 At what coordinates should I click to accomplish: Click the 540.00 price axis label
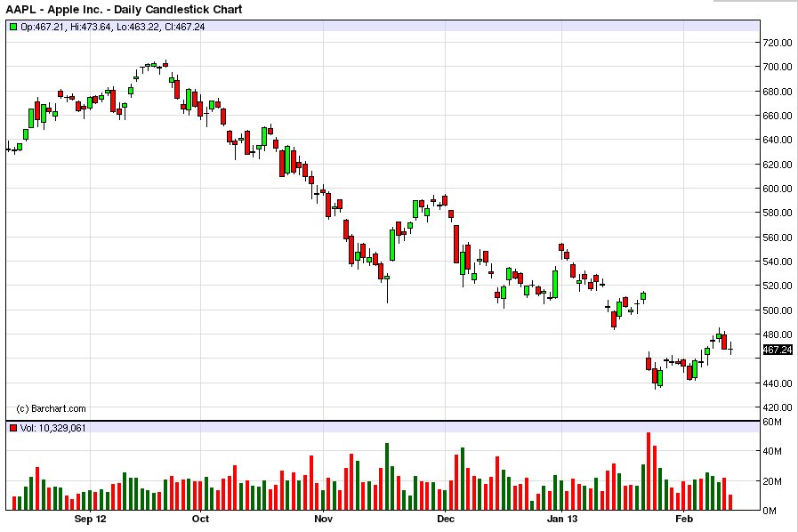(778, 262)
